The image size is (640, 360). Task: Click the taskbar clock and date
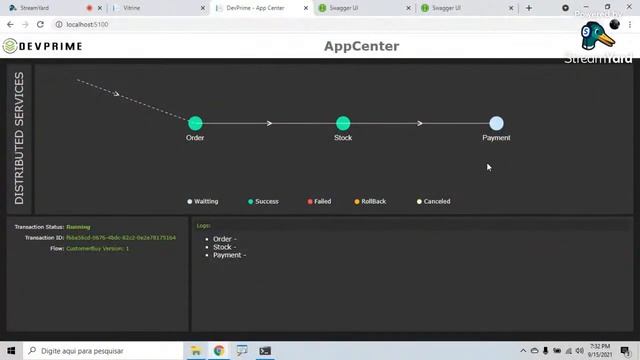click(x=600, y=351)
